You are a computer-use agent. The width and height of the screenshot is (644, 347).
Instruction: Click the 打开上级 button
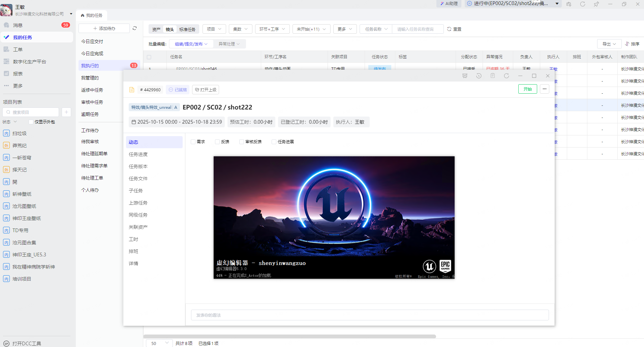click(206, 90)
